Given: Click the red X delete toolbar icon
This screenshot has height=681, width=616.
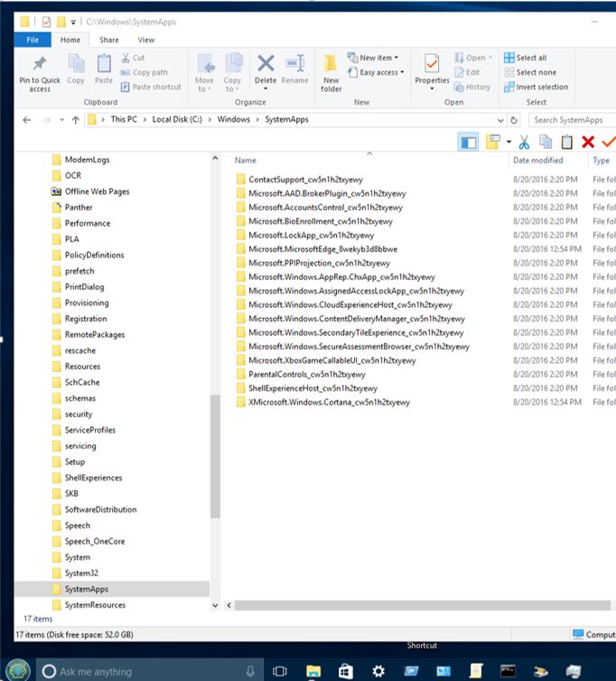Looking at the screenshot, I should [588, 142].
